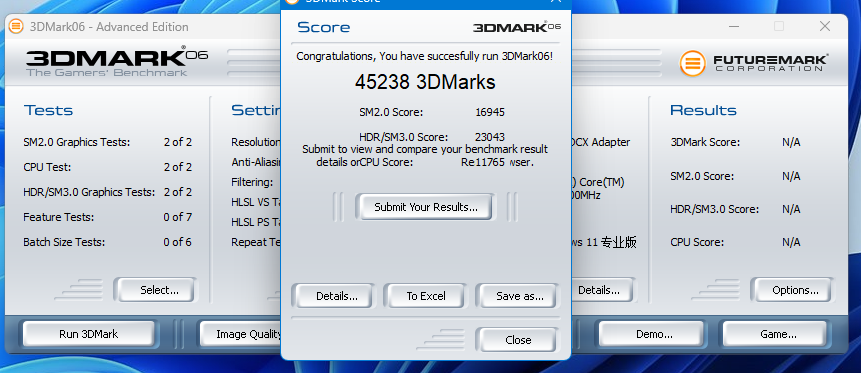Click SM2.0 Graphics Tests row label
Viewport: 861px width, 373px height.
coord(76,142)
